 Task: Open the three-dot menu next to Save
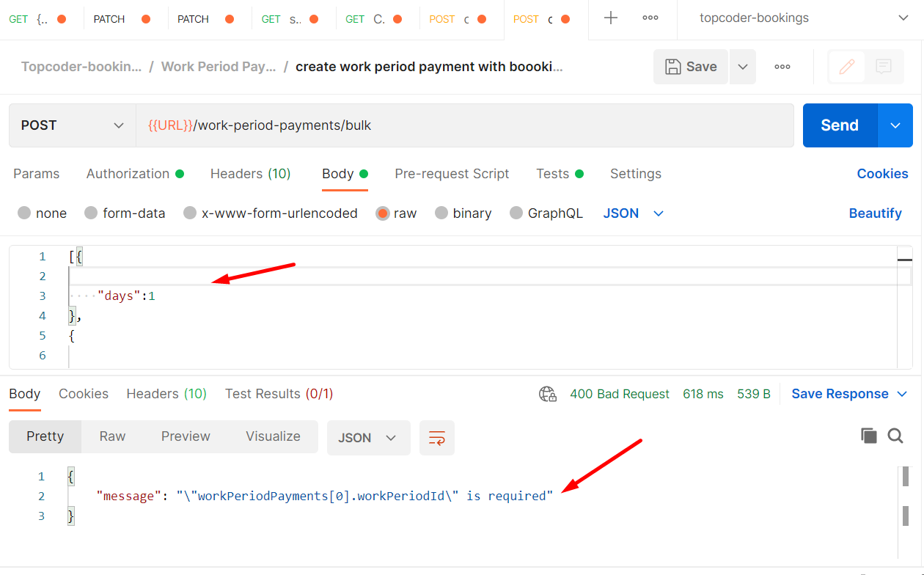[x=782, y=66]
